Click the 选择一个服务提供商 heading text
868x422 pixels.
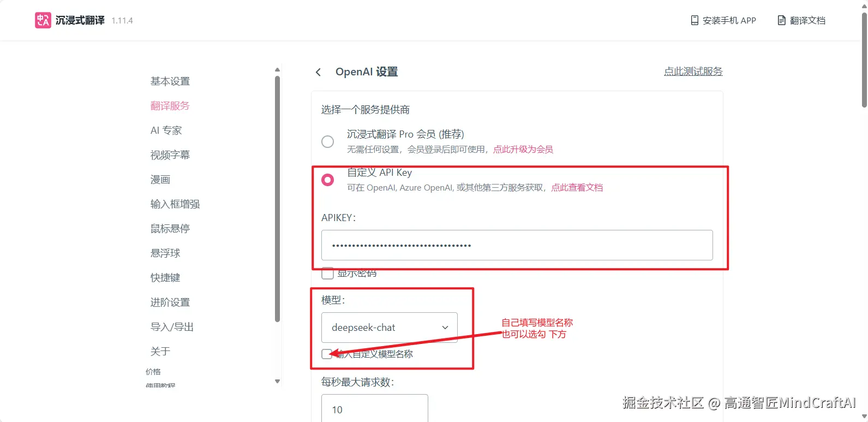point(366,110)
